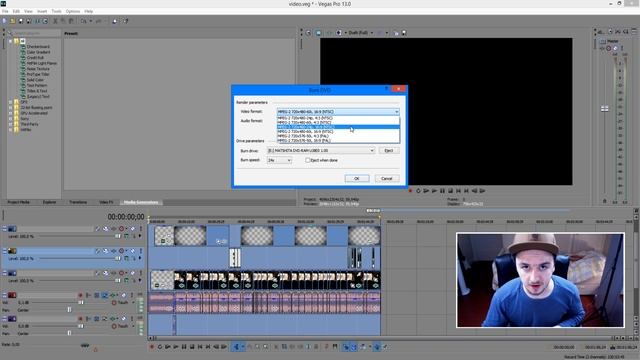Image resolution: width=640 pixels, height=360 pixels.
Task: Copy snapshot to clipboard in preview toolbar
Action: pyautogui.click(x=396, y=33)
